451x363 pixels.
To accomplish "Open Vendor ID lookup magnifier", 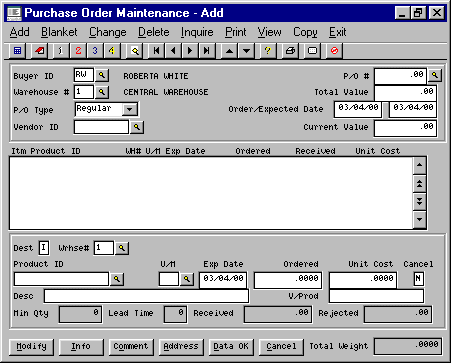I will [137, 127].
